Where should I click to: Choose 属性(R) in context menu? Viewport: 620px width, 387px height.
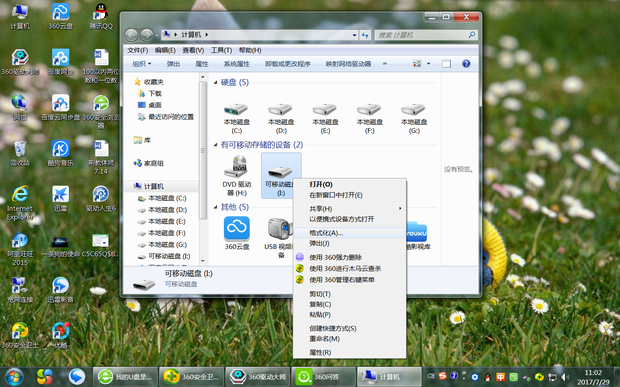(x=350, y=352)
